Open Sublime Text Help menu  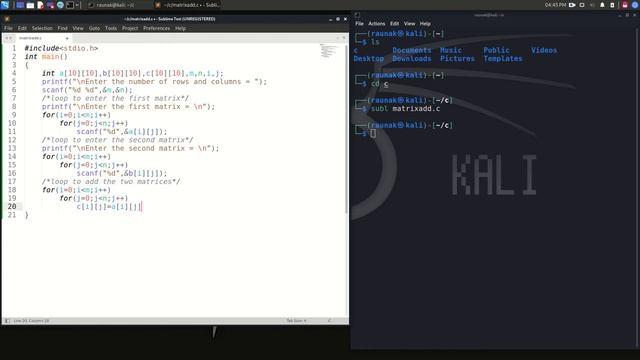click(x=180, y=28)
